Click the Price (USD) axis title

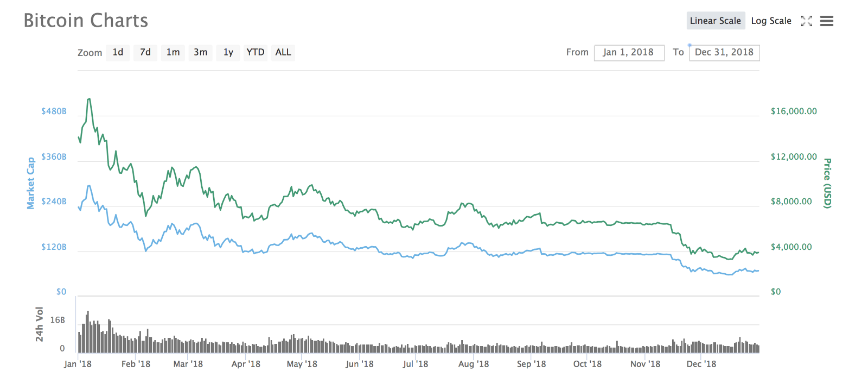(827, 183)
